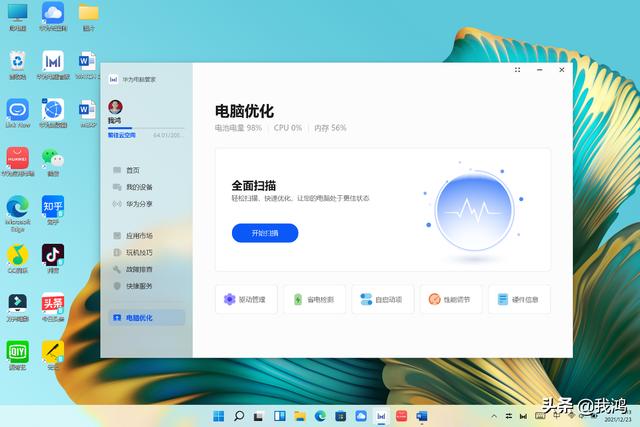Screen dimensions: 640x427
Task: Select the Microsoft Edge desktop shortcut
Action: [17, 208]
